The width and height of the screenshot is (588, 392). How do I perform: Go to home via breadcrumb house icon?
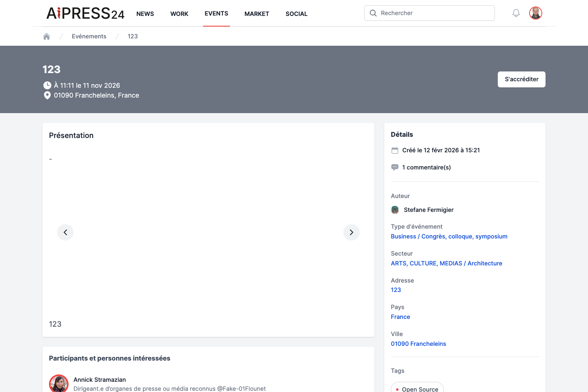point(47,36)
